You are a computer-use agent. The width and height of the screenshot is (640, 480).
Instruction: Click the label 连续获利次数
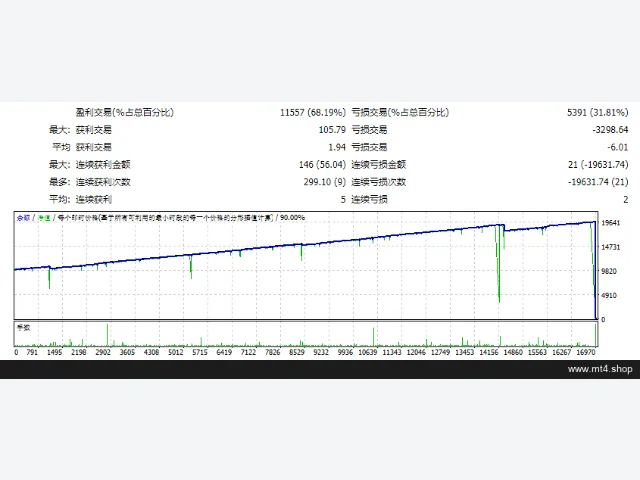103,182
